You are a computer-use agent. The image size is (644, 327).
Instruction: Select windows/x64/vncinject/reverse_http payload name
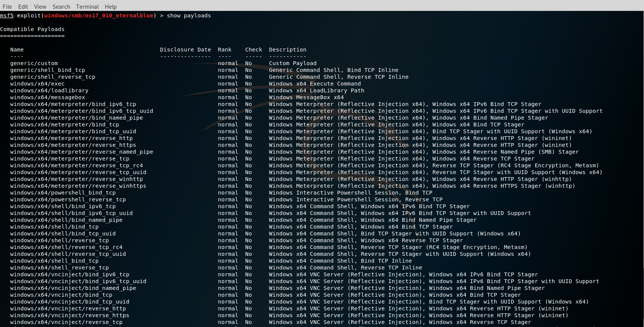[68, 308]
